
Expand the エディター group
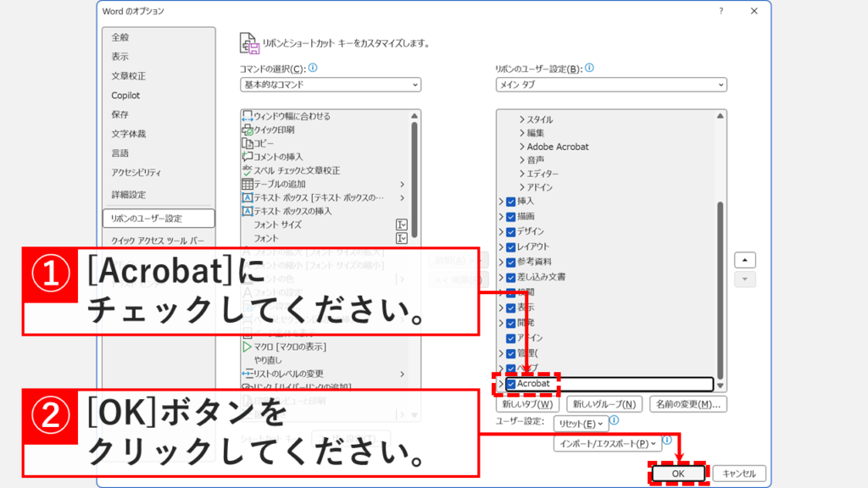[x=521, y=174]
